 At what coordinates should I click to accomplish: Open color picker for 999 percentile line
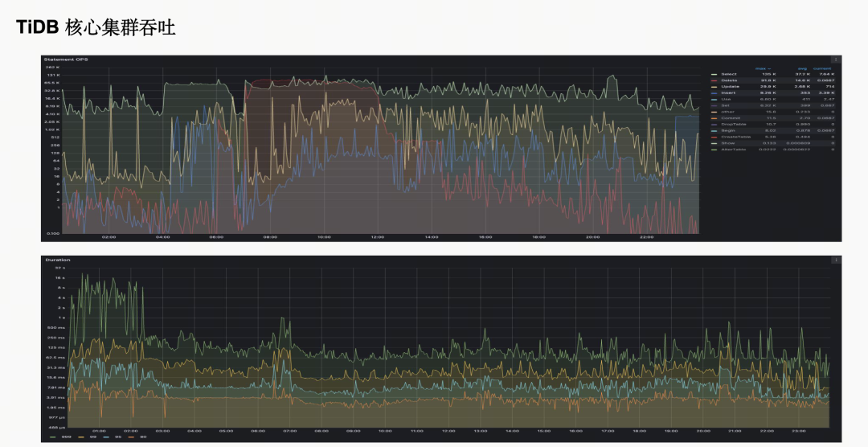[52, 437]
